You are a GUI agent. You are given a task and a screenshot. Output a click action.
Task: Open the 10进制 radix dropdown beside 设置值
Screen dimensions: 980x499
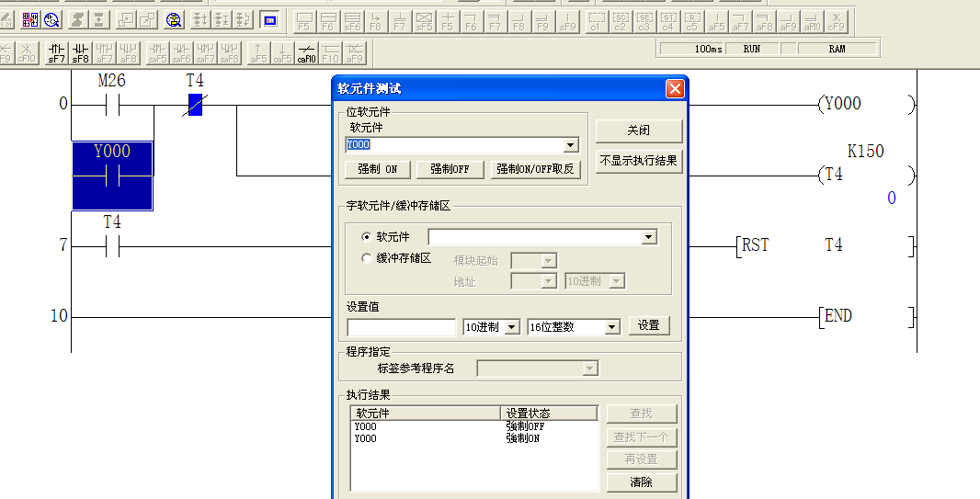point(512,327)
